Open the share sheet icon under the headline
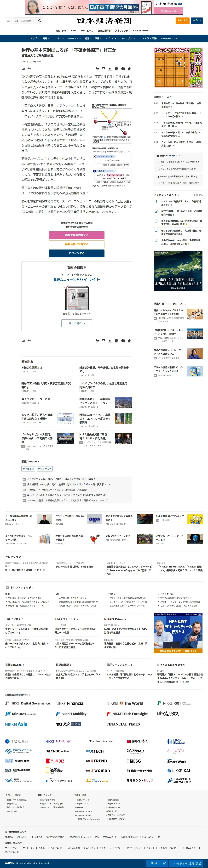The width and height of the screenshot is (208, 868). pyautogui.click(x=129, y=69)
